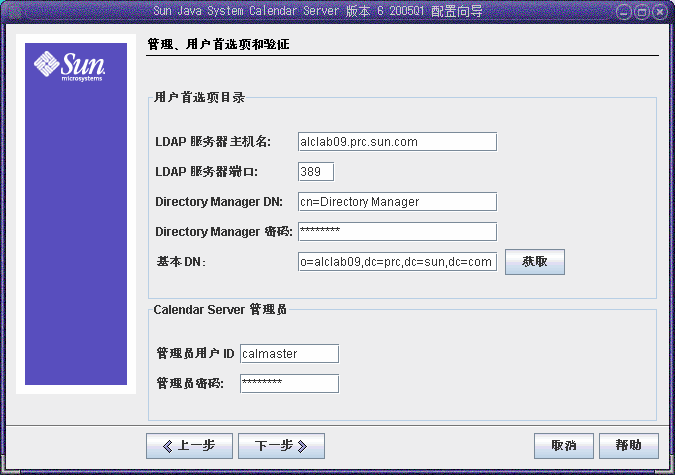Click the administrator password field
Screen dimensions: 675x475
[289, 384]
